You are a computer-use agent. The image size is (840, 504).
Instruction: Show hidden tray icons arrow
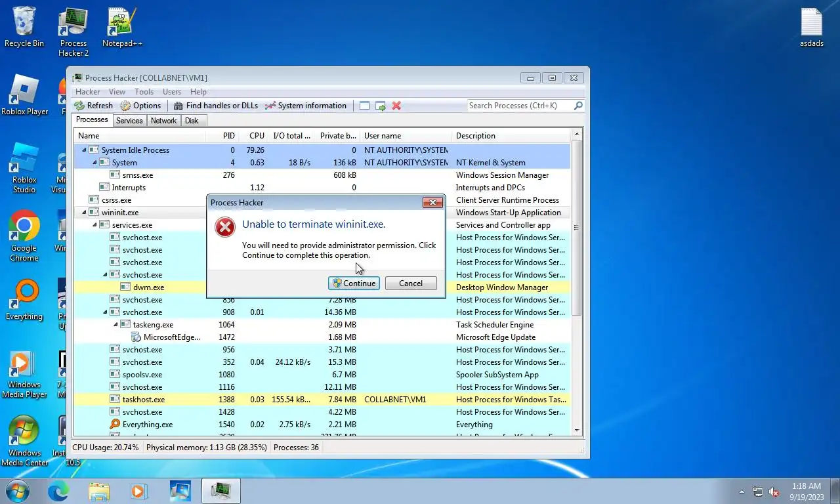742,492
